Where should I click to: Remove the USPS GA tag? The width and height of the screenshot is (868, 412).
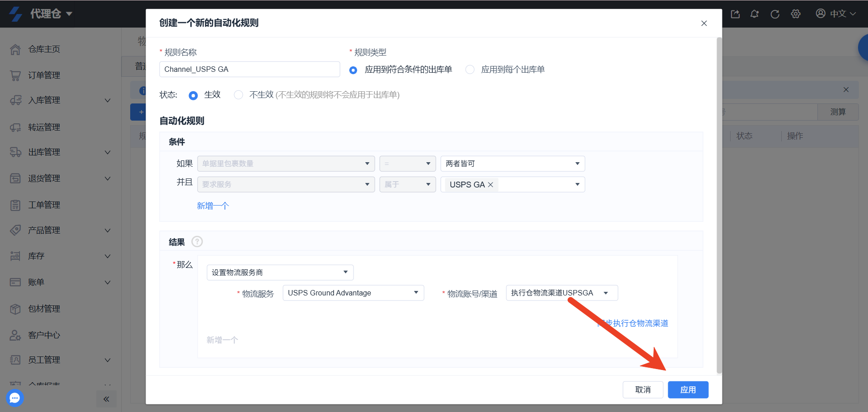pyautogui.click(x=491, y=185)
